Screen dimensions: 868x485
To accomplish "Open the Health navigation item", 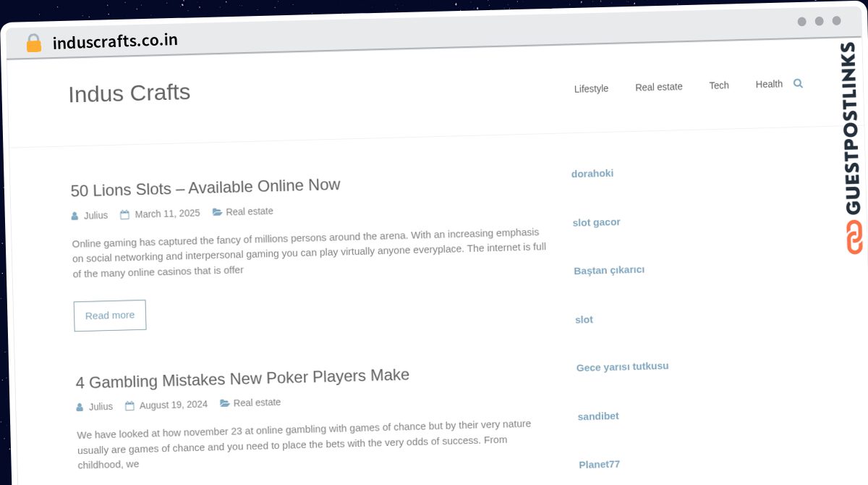I will 768,84.
